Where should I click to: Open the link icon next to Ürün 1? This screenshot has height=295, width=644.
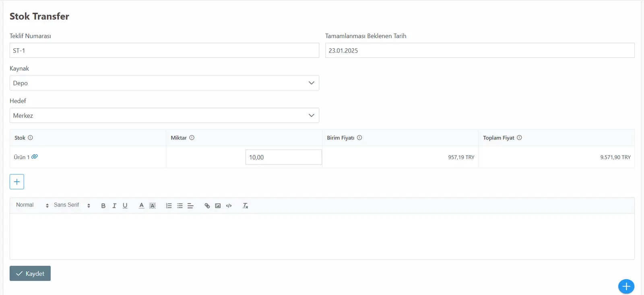[x=35, y=157]
